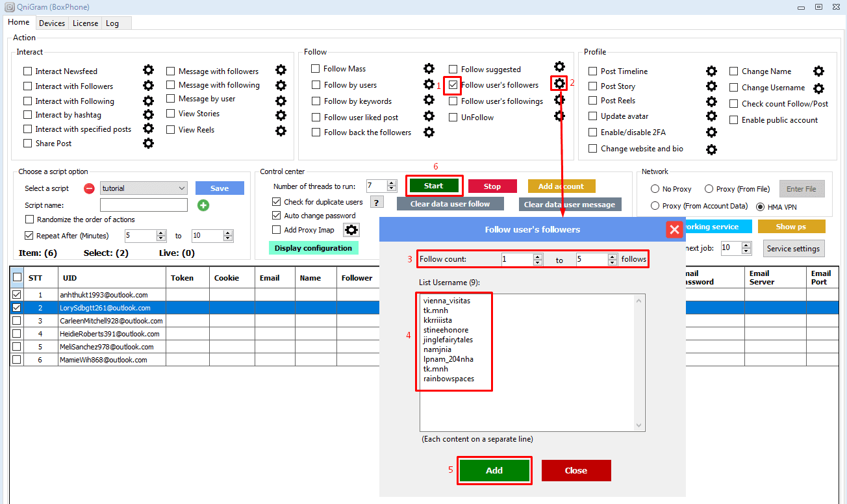Image resolution: width=847 pixels, height=504 pixels.
Task: Increase Follow count maximum value spinner
Action: pyautogui.click(x=613, y=257)
